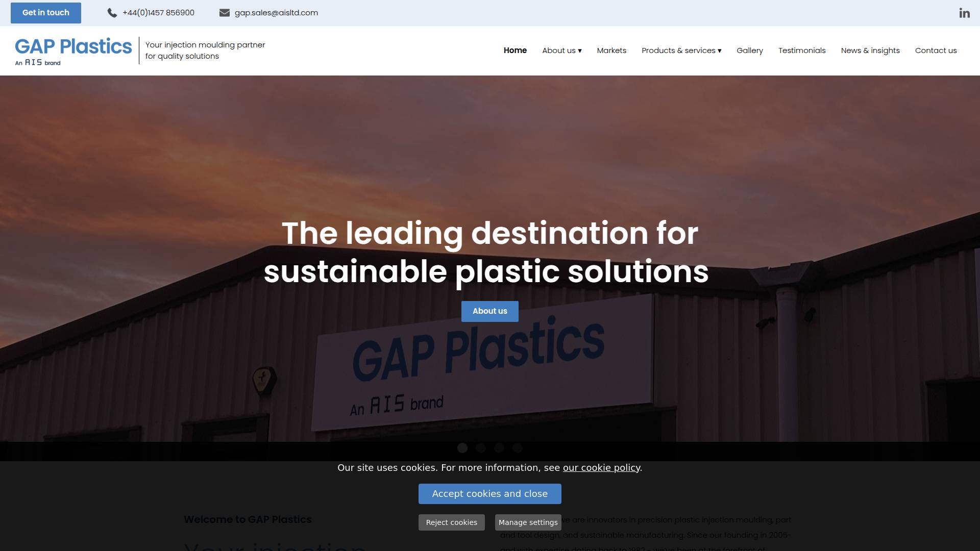Expand the About us dropdown menu
The image size is (980, 551).
click(x=562, y=51)
